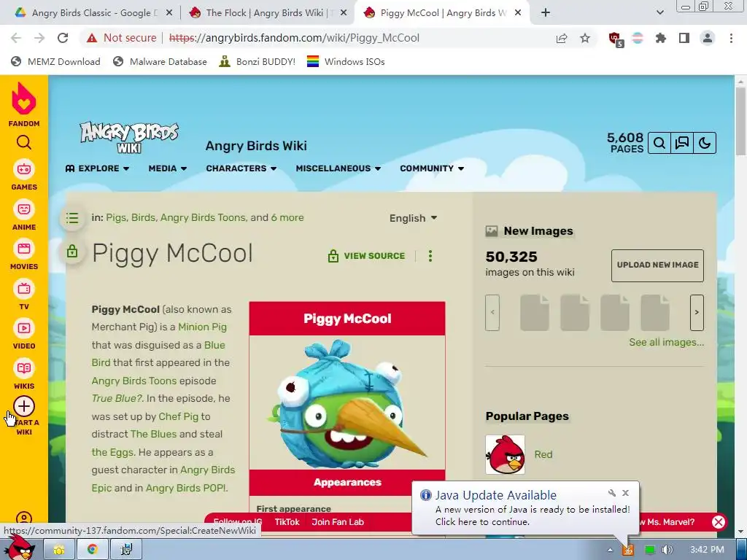Open the English language dropdown
The width and height of the screenshot is (747, 560).
point(413,218)
